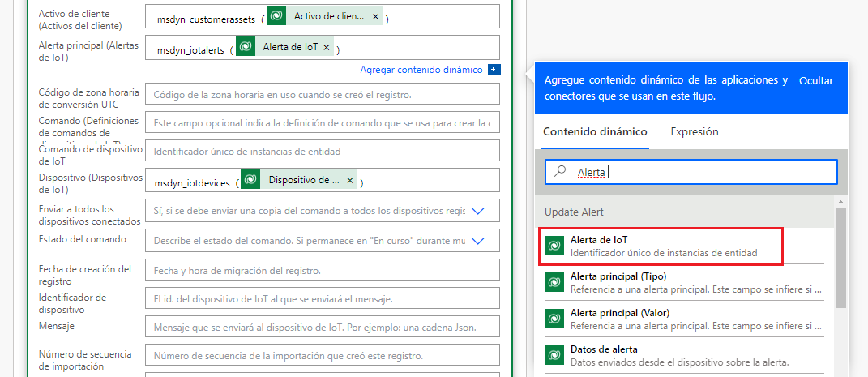Focus the Alerta search field
Screen dimensions: 868x377
pyautogui.click(x=691, y=172)
